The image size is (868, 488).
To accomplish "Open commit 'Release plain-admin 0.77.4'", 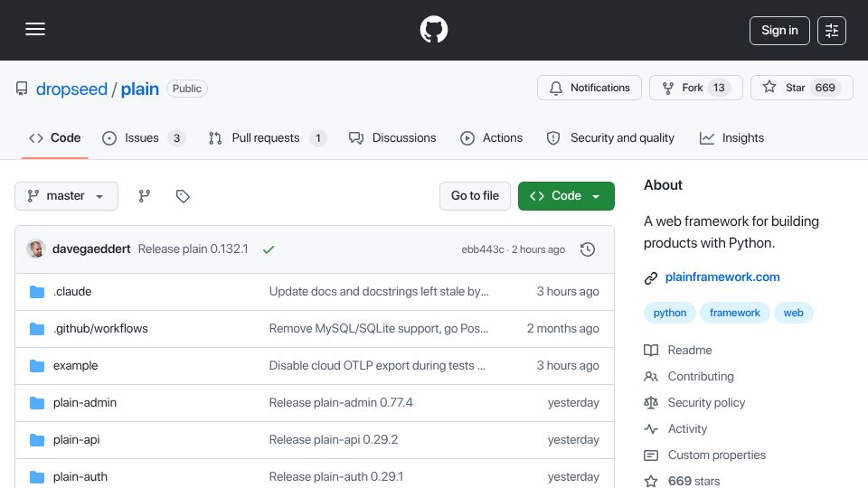I will pos(341,403).
